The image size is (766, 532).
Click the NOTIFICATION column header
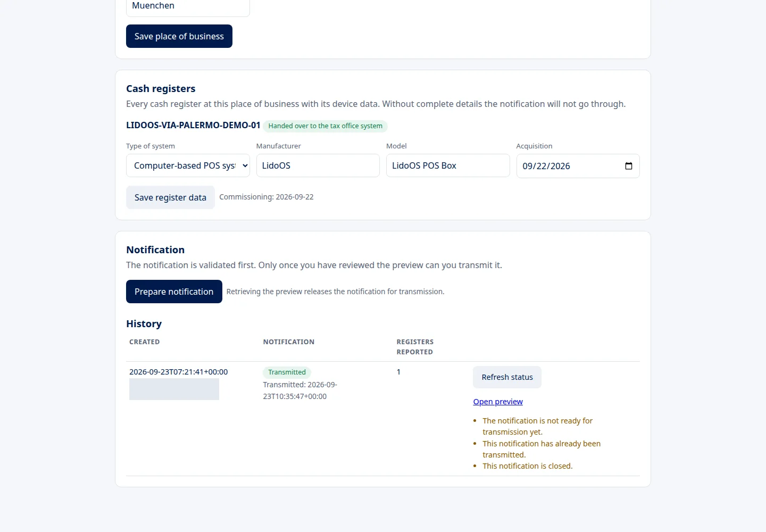click(288, 342)
